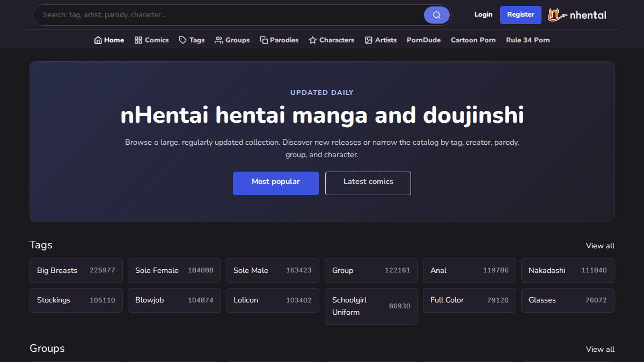Select the Group tag card
This screenshot has height=362, width=644.
pos(371,270)
